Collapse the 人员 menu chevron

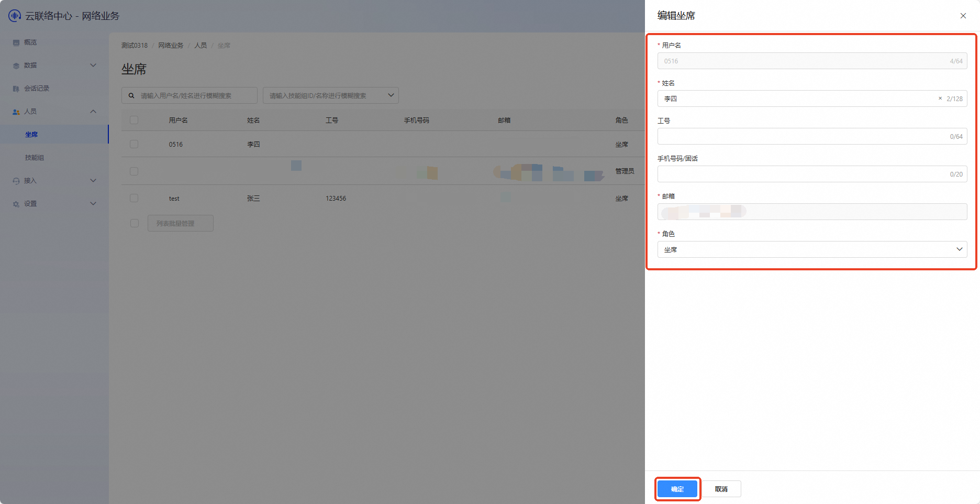coord(93,112)
